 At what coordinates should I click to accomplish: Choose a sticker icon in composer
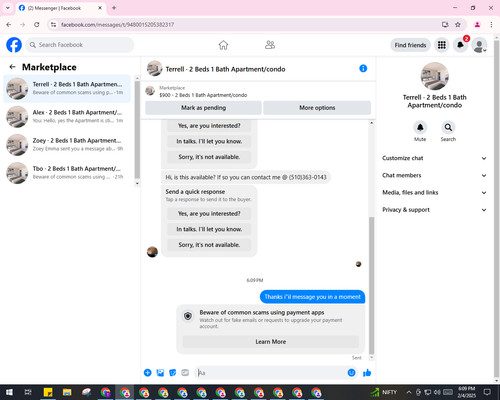coord(173,373)
